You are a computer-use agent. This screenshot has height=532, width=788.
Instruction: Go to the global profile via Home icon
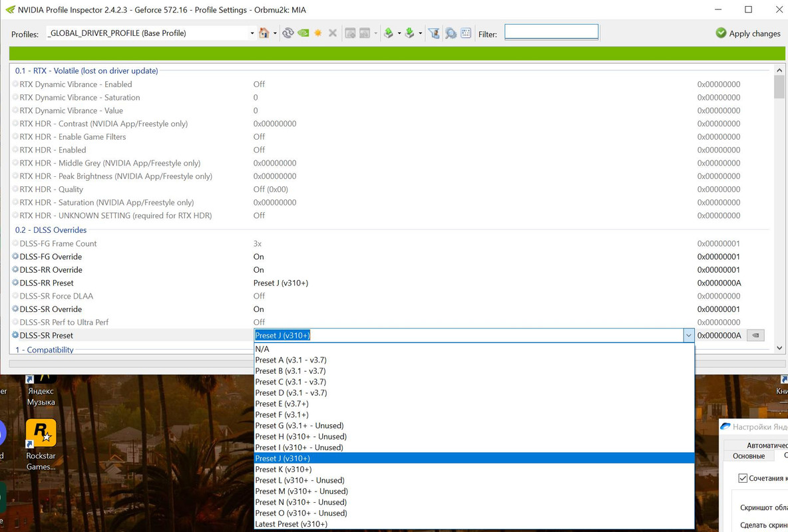[x=264, y=33]
